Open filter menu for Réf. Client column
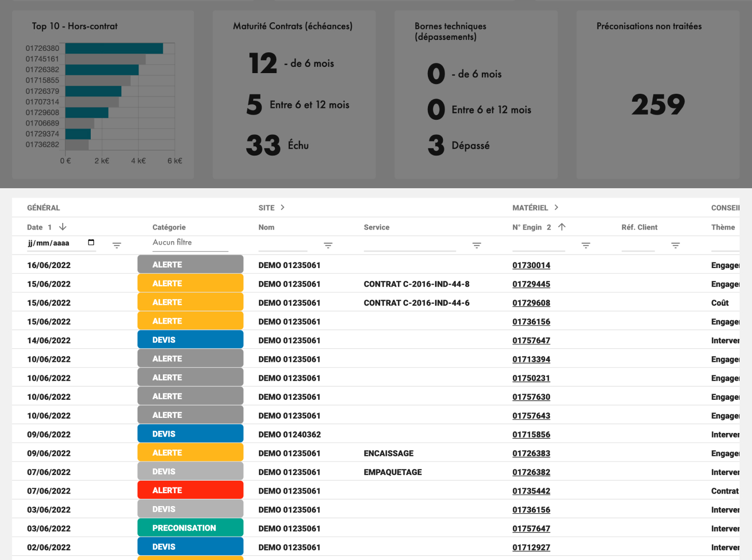Viewport: 752px width, 560px height. click(675, 245)
